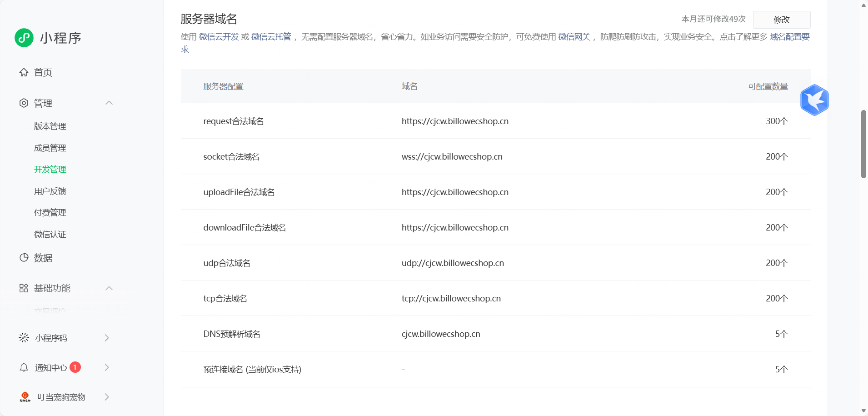Click the notification bell icon
This screenshot has width=868, height=416.
point(24,367)
